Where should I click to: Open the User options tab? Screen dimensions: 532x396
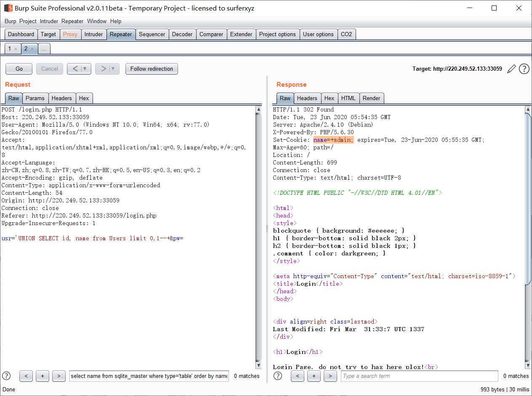(318, 34)
